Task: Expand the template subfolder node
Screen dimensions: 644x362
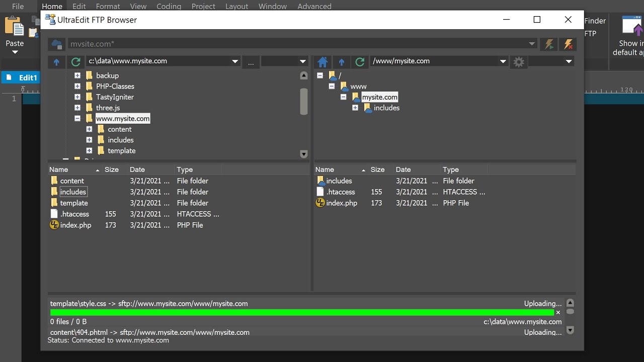Action: coord(89,151)
